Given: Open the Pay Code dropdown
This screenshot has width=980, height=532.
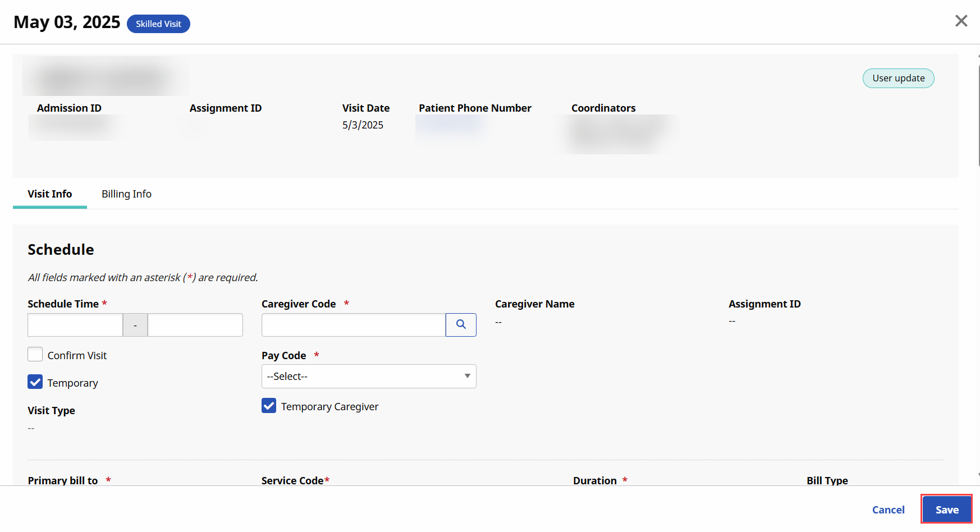Looking at the screenshot, I should point(369,377).
